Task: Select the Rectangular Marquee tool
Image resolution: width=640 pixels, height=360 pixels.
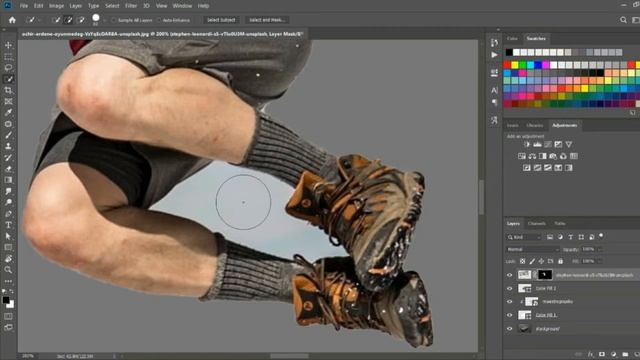Action: pyautogui.click(x=8, y=57)
